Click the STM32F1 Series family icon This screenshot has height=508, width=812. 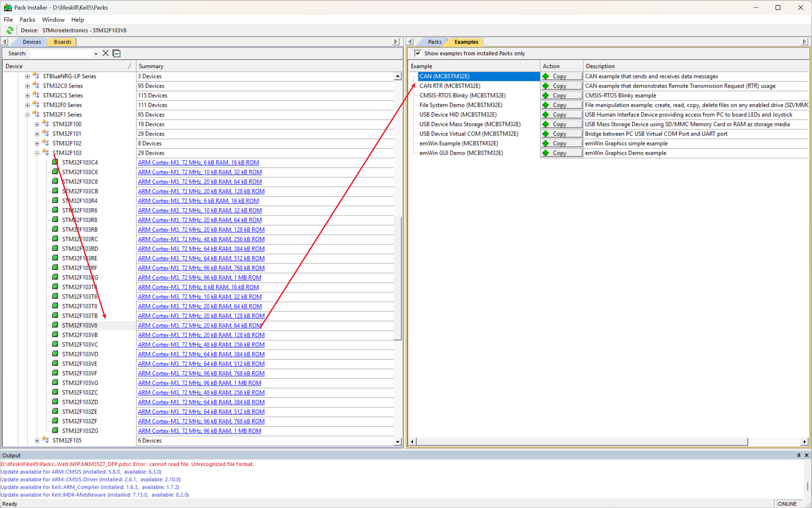click(36, 114)
